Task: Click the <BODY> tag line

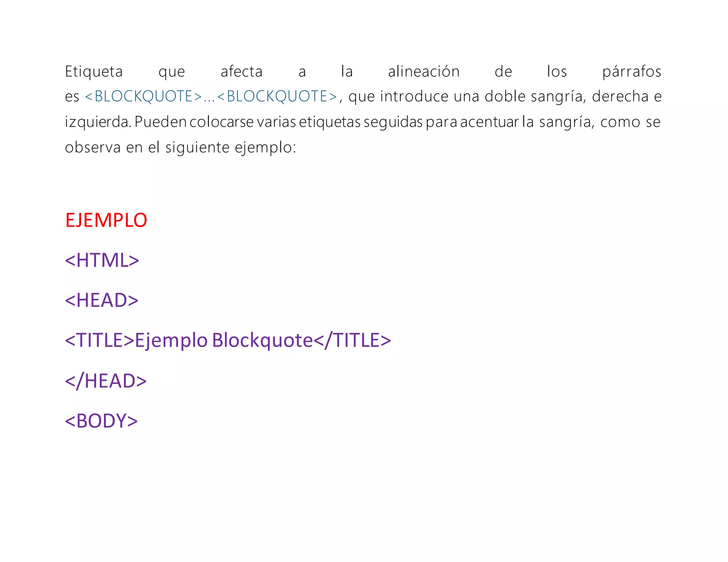Action: (x=101, y=421)
